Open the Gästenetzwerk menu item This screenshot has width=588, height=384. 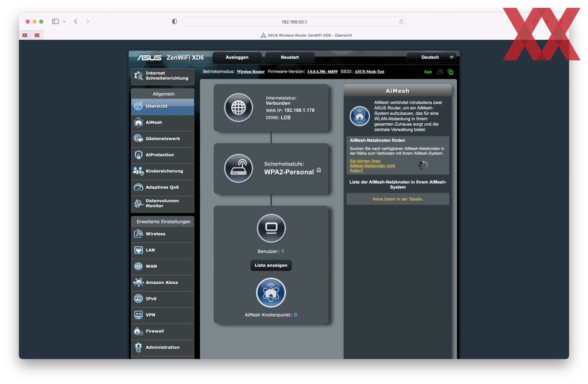[x=163, y=139]
